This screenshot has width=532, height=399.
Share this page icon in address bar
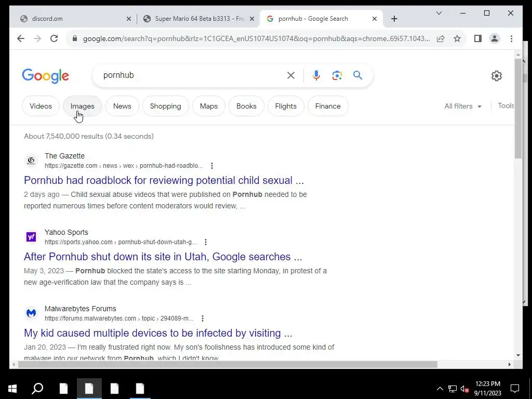click(x=441, y=38)
